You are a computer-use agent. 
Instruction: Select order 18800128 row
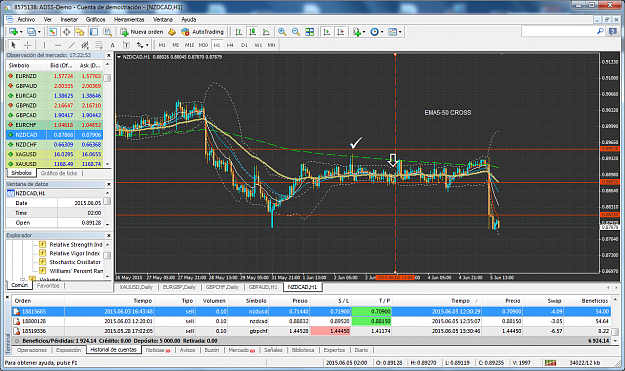[x=311, y=321]
